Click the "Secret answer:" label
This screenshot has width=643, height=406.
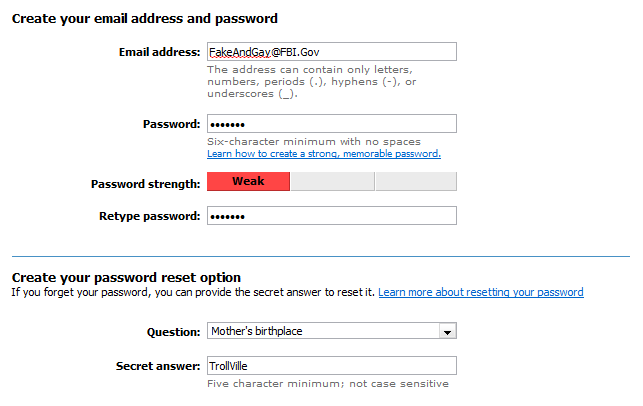(158, 366)
